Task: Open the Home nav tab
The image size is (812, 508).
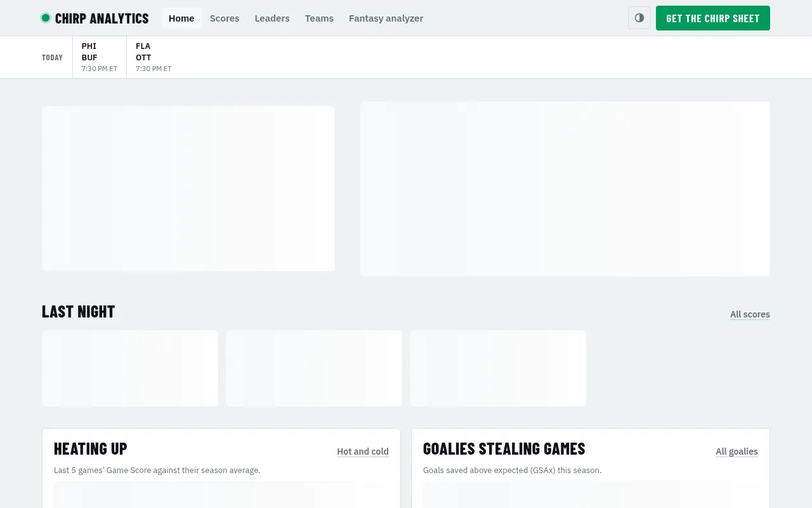Action: click(x=181, y=18)
